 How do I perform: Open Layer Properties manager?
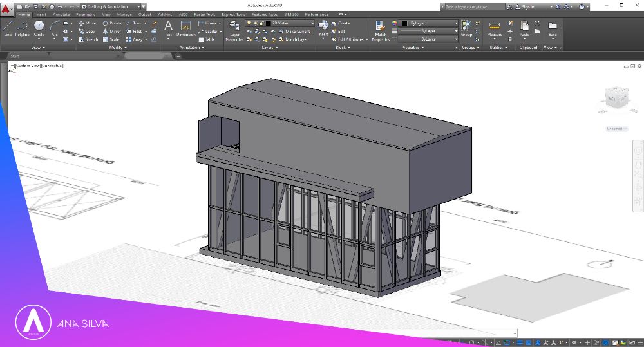click(x=234, y=31)
